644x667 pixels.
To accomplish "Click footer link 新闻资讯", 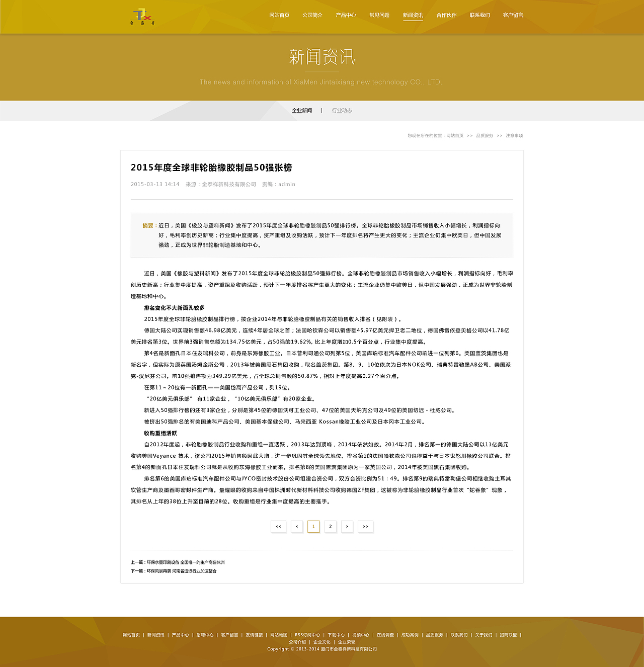I will [156, 635].
